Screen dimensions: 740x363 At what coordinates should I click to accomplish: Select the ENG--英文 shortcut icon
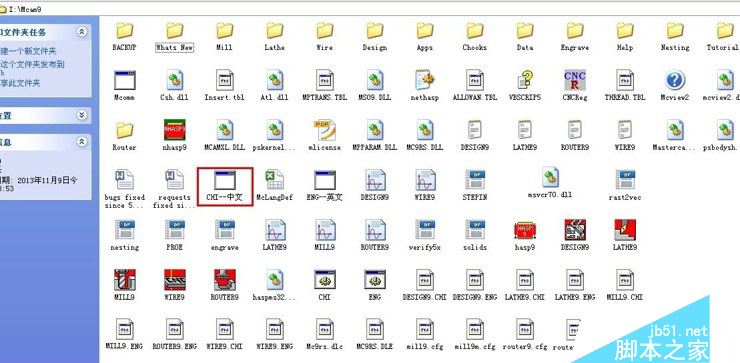pos(325,181)
